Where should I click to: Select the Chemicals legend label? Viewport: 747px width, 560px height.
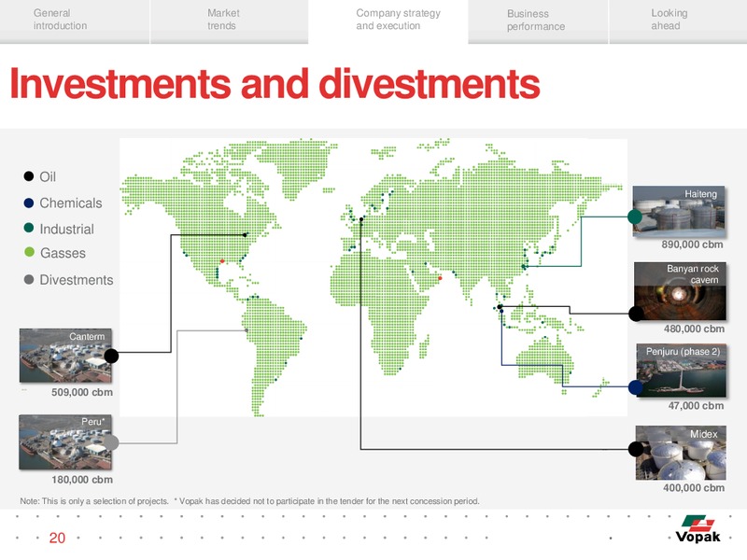click(71, 203)
